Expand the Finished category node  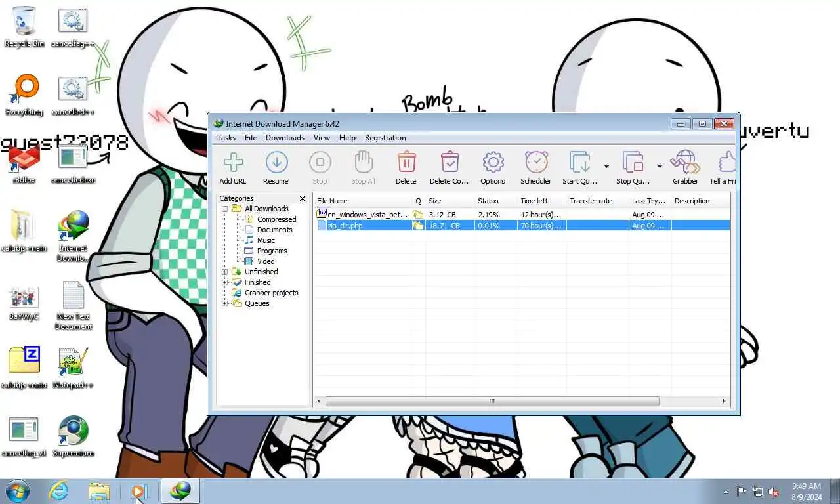tap(224, 282)
